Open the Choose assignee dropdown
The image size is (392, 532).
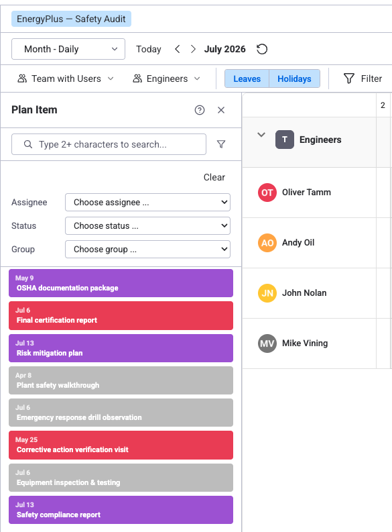(x=147, y=202)
